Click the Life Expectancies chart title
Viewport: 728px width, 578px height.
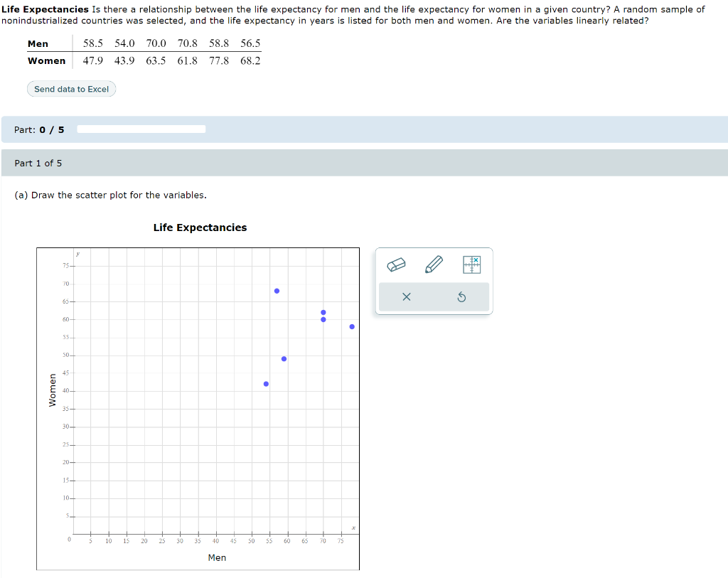coord(199,228)
